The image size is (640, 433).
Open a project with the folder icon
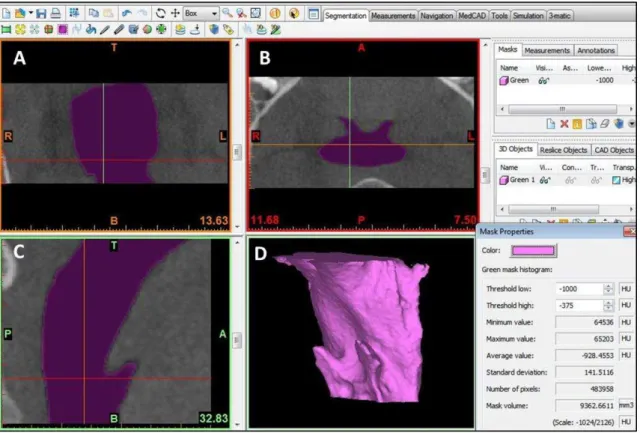[20, 13]
